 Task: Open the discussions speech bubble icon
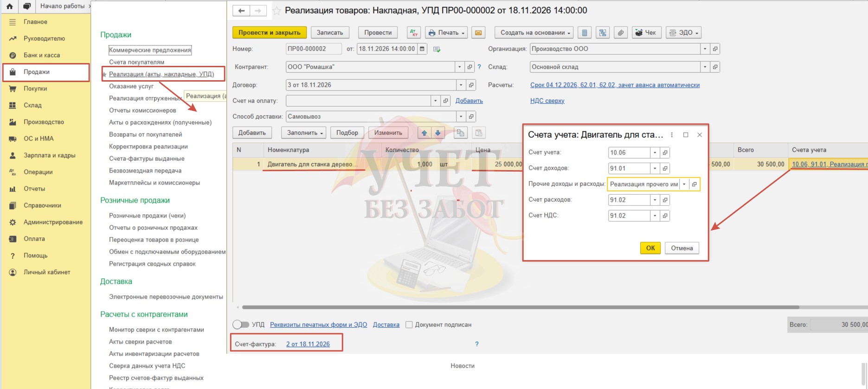click(27, 6)
